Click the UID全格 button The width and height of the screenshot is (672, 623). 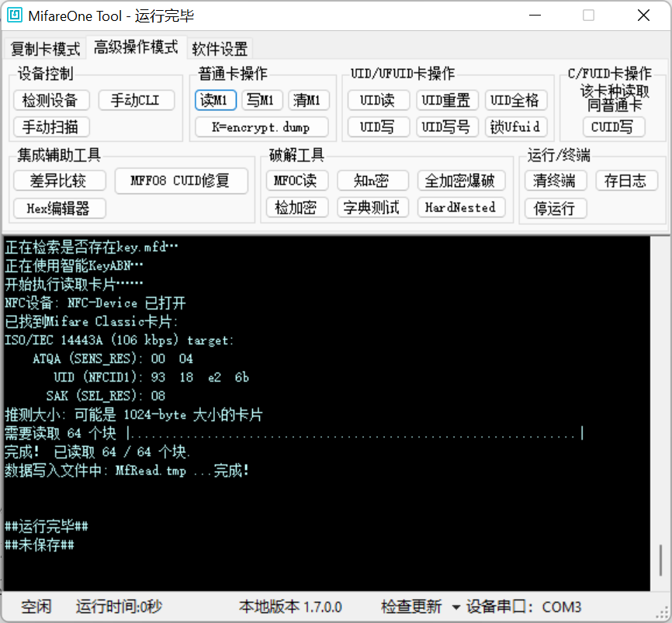515,100
